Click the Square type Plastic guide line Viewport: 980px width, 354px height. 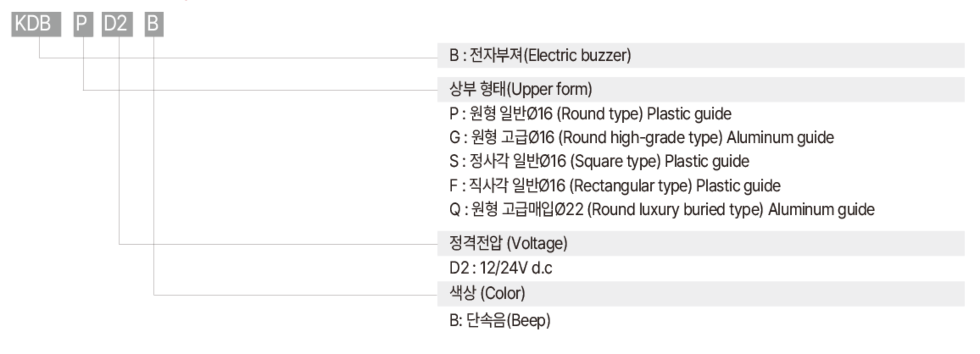599,161
